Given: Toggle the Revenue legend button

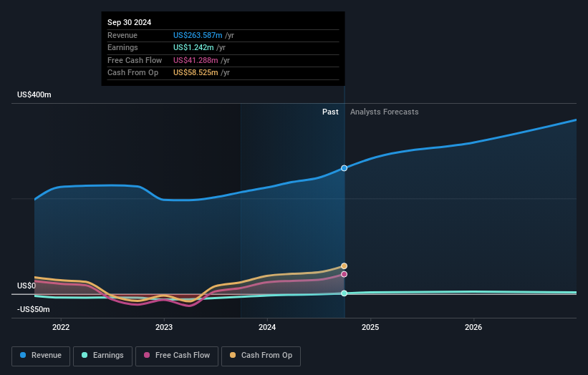Looking at the screenshot, I should [x=41, y=356].
